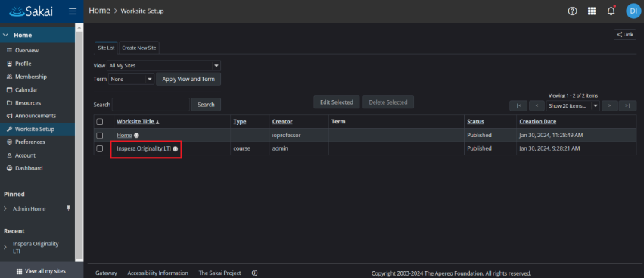Click info icon next to Home site
Viewport: 644px width, 278px height.
click(x=136, y=136)
